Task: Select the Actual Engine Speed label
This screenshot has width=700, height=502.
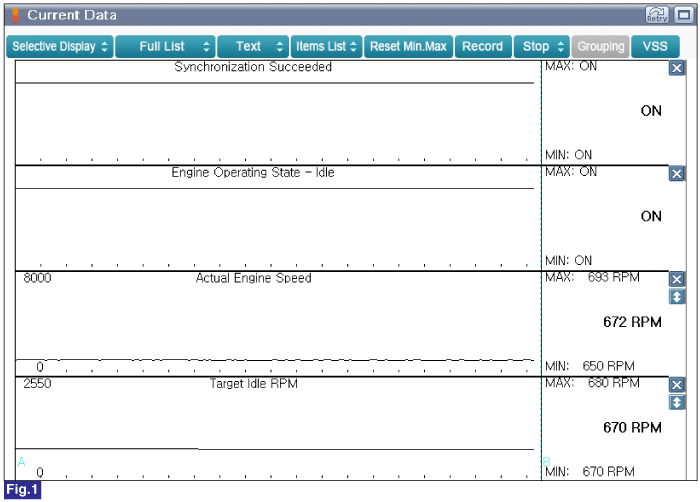Action: coord(254,278)
